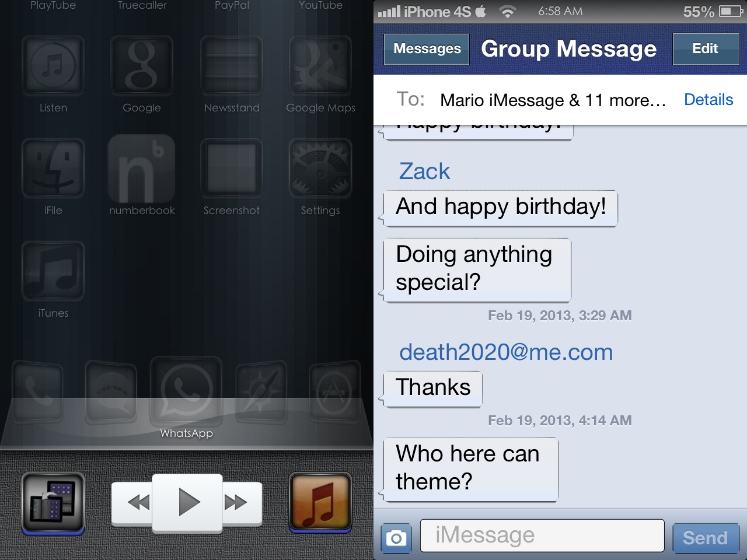Tap sender death2020@me.com
The height and width of the screenshot is (560, 747).
506,352
